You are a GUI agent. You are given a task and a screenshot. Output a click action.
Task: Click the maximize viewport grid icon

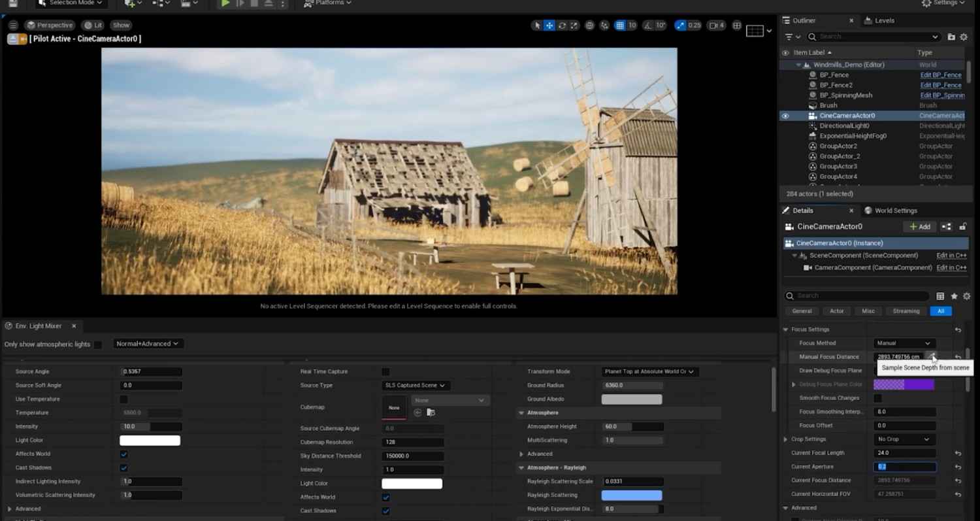(737, 25)
